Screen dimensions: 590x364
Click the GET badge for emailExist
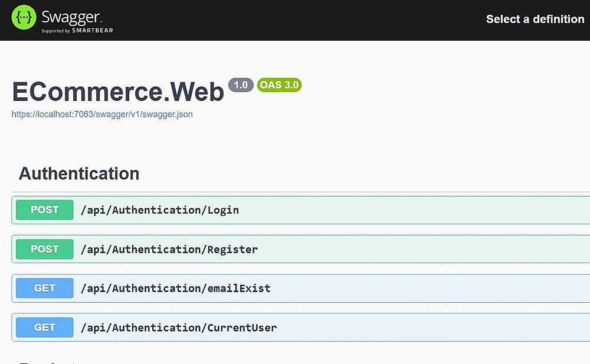pos(45,288)
